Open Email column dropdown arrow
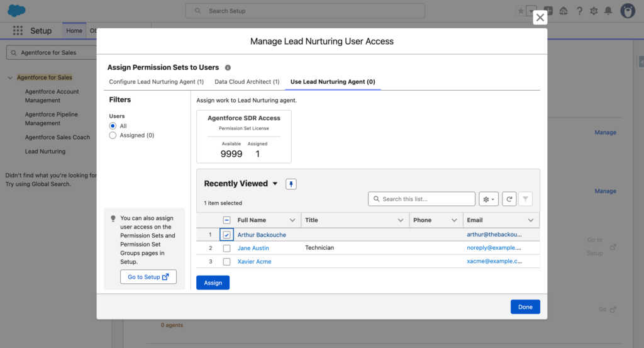Image resolution: width=644 pixels, height=348 pixels. pyautogui.click(x=531, y=220)
